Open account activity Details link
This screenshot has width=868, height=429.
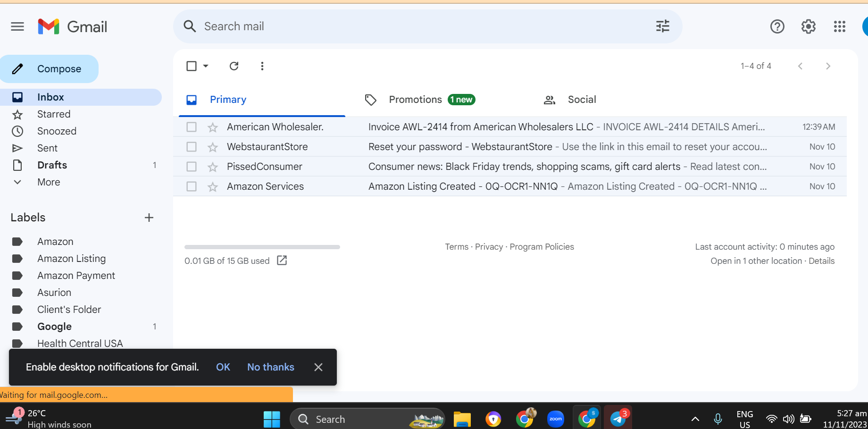822,261
